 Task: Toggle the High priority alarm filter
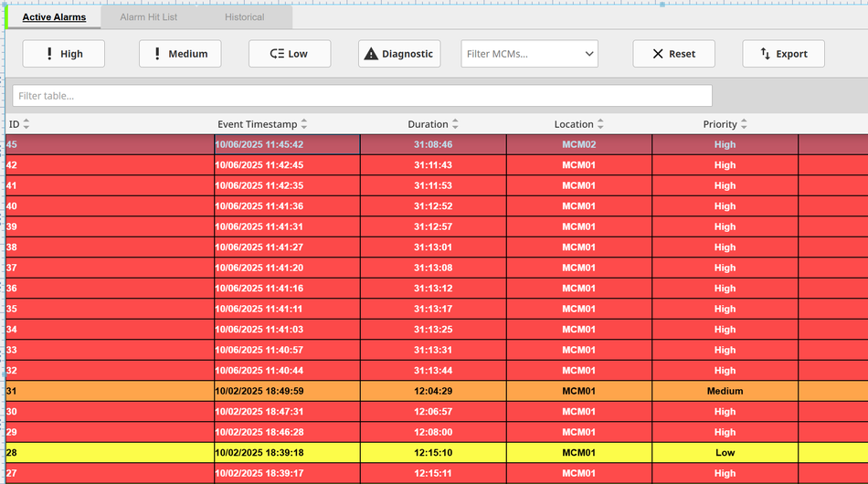[x=64, y=54]
